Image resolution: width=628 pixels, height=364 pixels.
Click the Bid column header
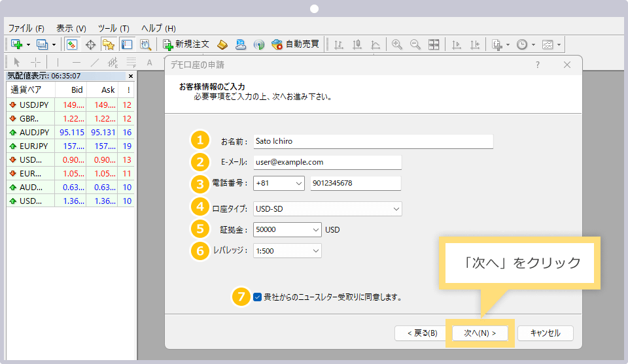click(x=71, y=90)
